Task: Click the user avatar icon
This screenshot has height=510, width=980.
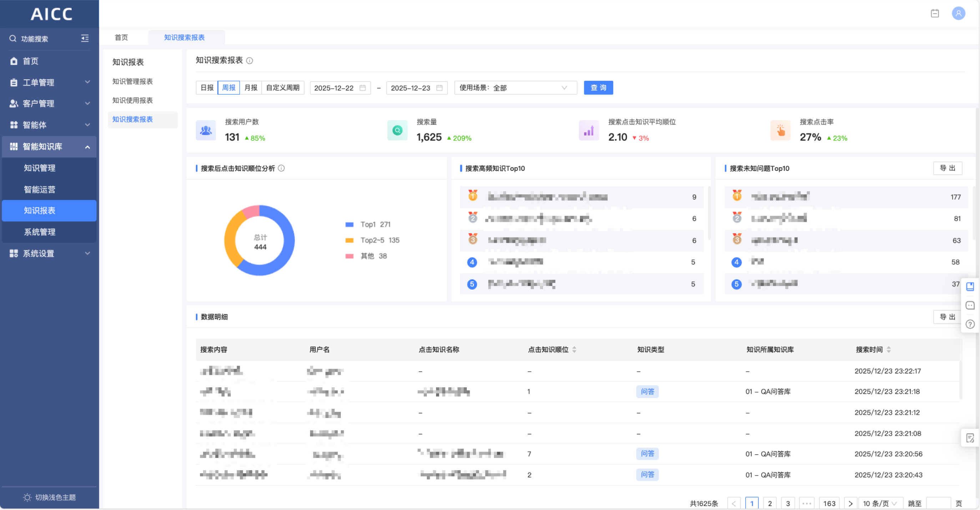Action: [958, 14]
